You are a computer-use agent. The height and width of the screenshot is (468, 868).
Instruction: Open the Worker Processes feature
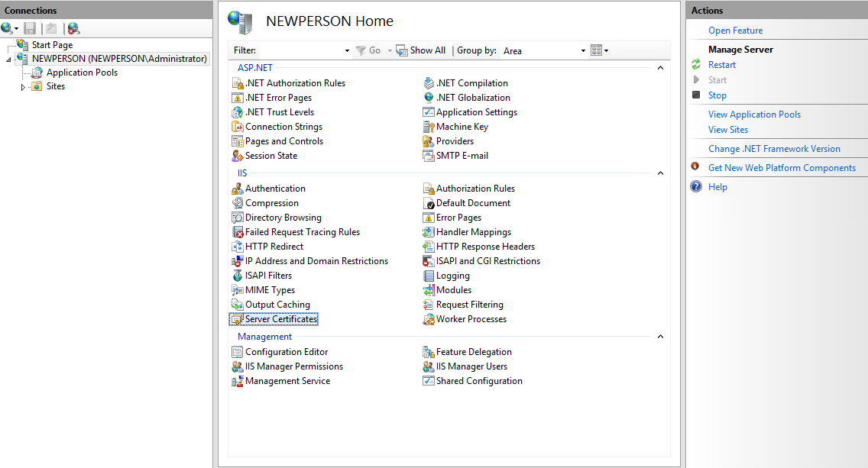471,318
